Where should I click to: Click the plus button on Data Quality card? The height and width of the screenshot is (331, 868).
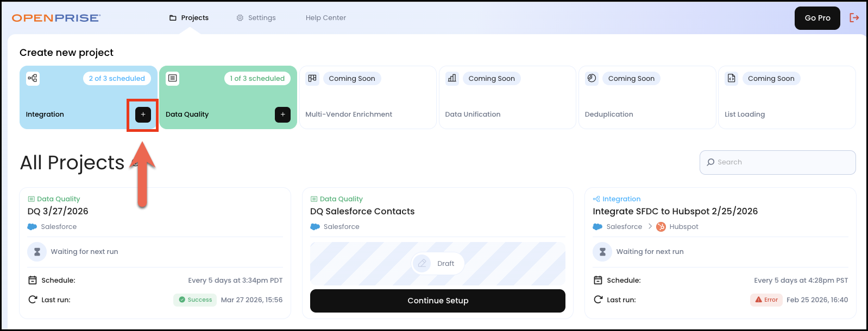[x=282, y=114]
